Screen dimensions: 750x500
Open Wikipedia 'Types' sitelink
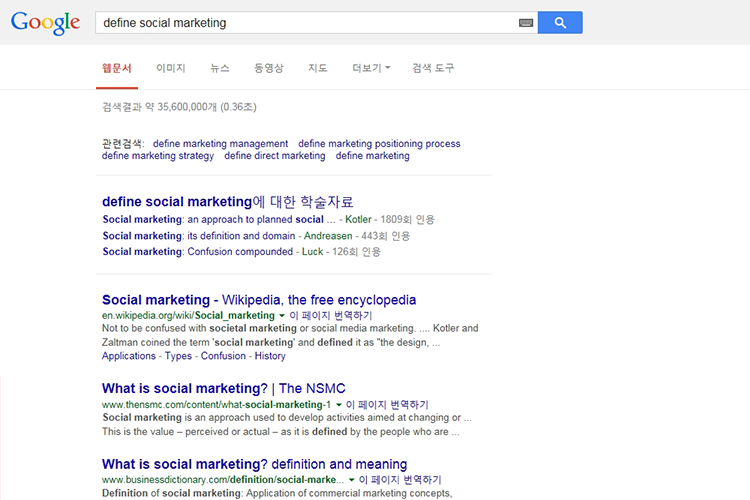(x=178, y=356)
